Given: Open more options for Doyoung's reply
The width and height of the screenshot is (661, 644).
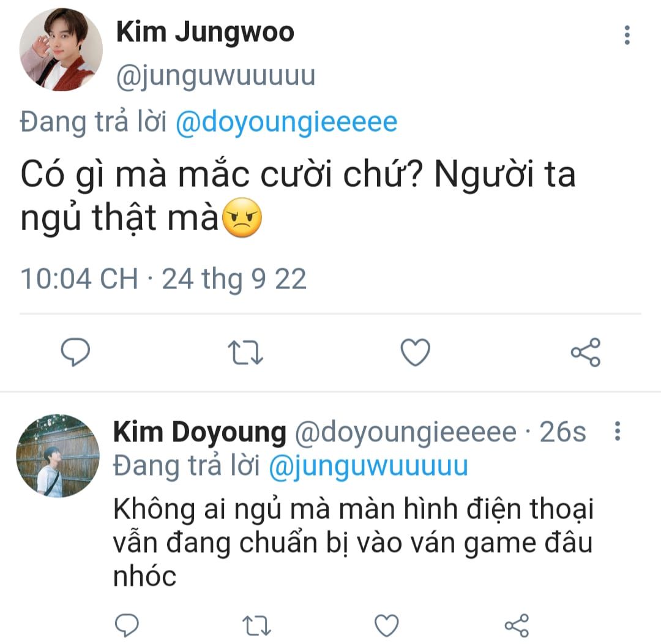Looking at the screenshot, I should click(618, 433).
